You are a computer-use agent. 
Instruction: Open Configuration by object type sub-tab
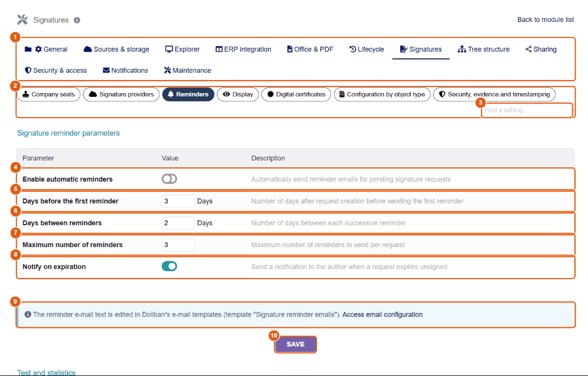[x=382, y=94]
